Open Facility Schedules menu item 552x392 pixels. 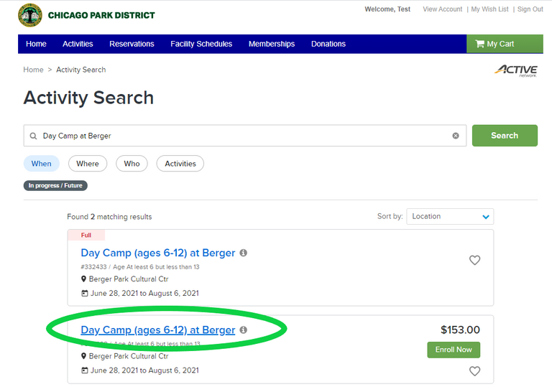pos(201,44)
